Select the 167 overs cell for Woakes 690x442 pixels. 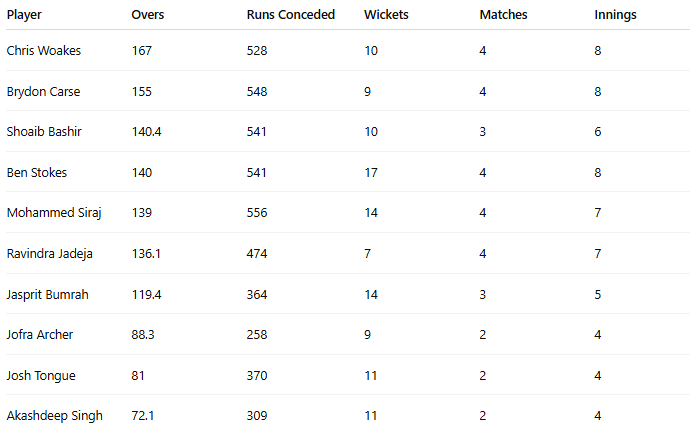pyautogui.click(x=141, y=51)
